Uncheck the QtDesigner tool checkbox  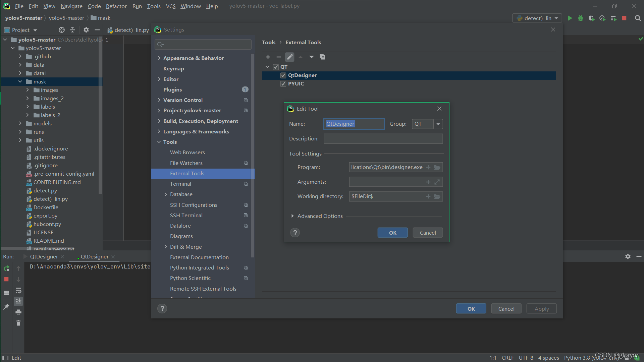pos(283,75)
